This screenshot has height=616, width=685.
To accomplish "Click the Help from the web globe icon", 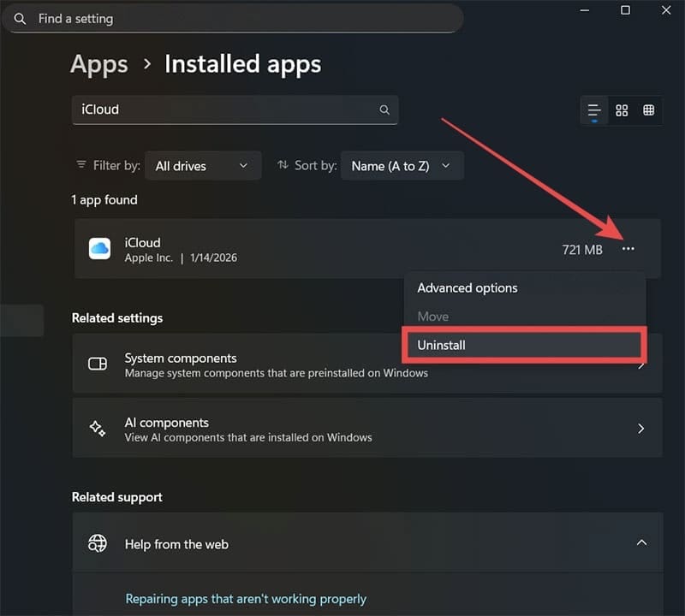I will [98, 543].
